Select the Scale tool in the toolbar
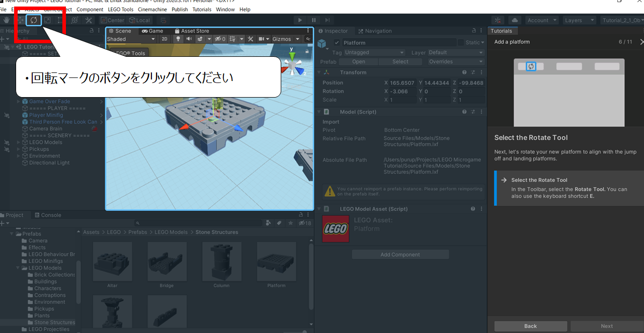The image size is (644, 333). pyautogui.click(x=47, y=20)
